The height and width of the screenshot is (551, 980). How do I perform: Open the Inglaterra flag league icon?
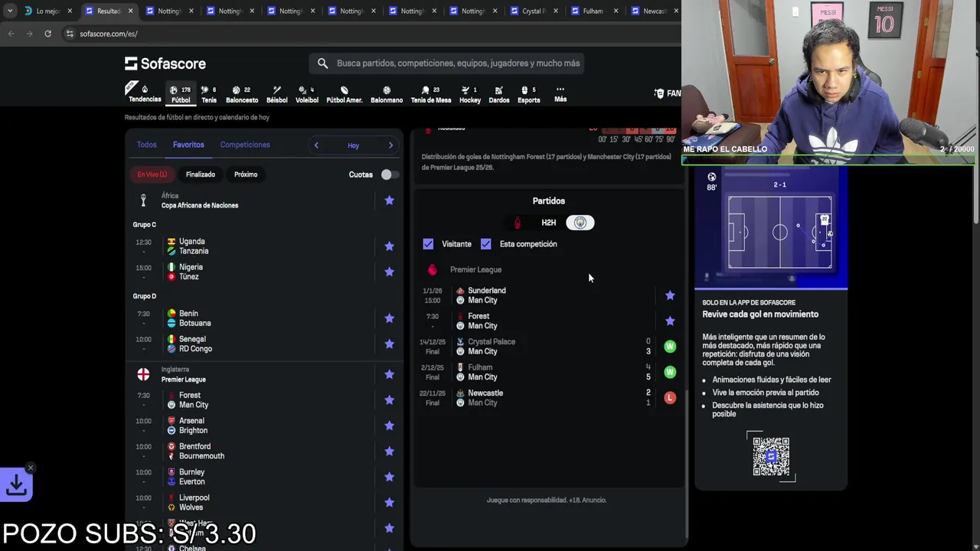coord(143,374)
